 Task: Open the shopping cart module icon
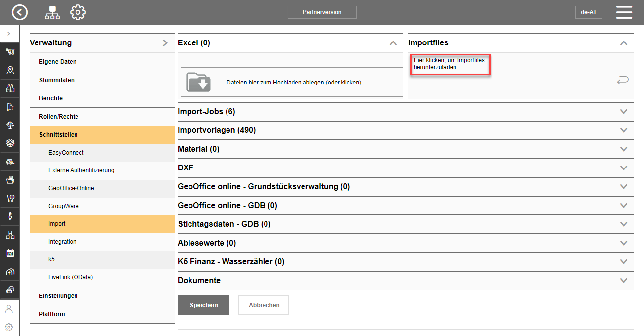point(10,198)
